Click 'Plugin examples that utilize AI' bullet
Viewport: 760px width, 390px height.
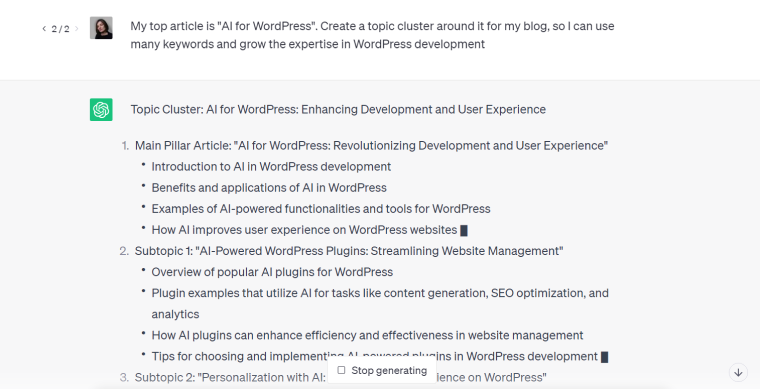pos(380,304)
